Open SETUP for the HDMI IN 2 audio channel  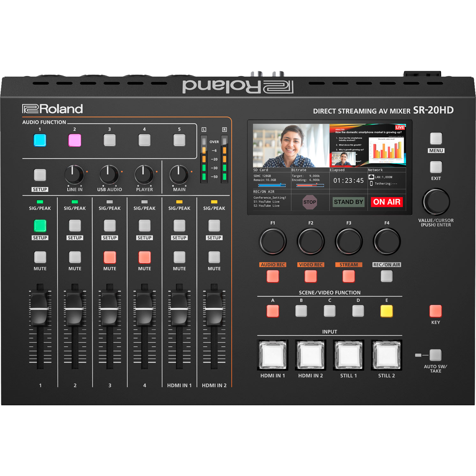214,226
